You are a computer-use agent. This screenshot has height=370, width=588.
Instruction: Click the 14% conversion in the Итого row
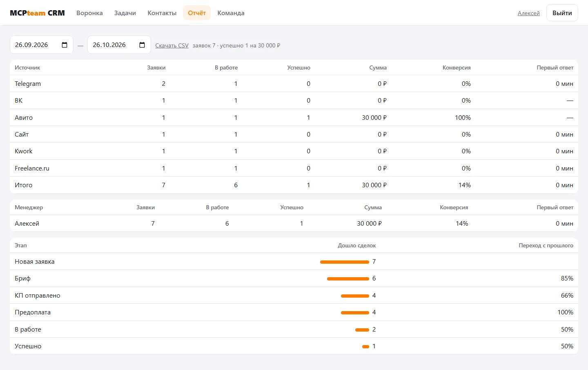(x=464, y=185)
